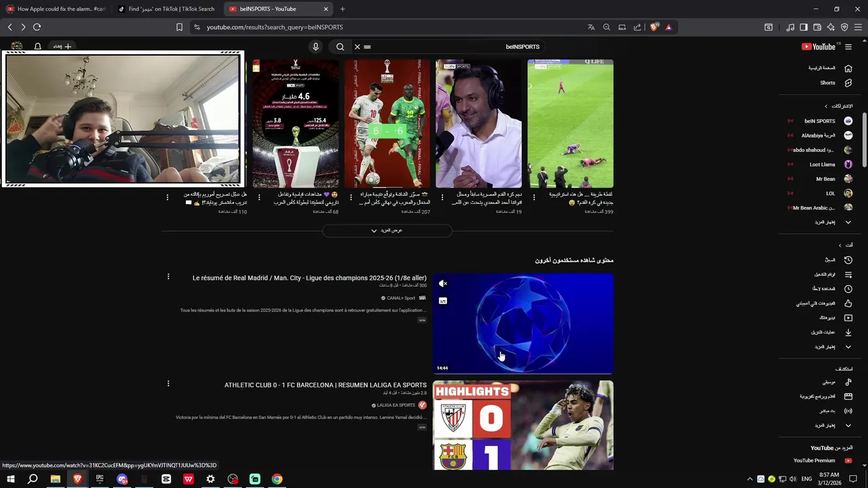
Task: Open the History clock icon in sidebar
Action: 848,260
